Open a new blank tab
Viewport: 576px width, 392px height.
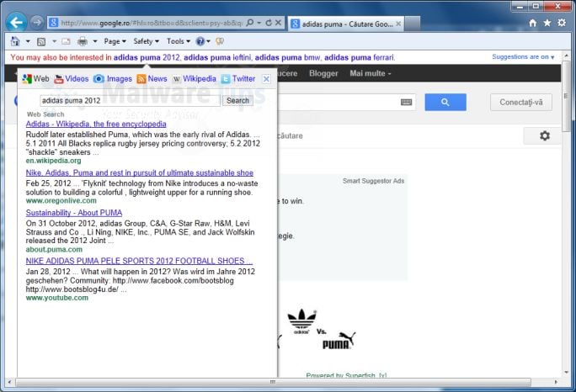(x=412, y=24)
